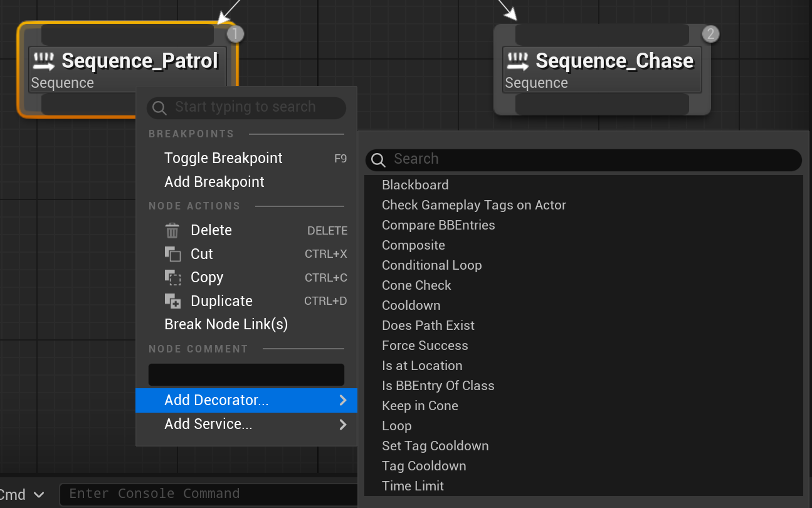Click the Delete trash can icon

click(x=172, y=231)
